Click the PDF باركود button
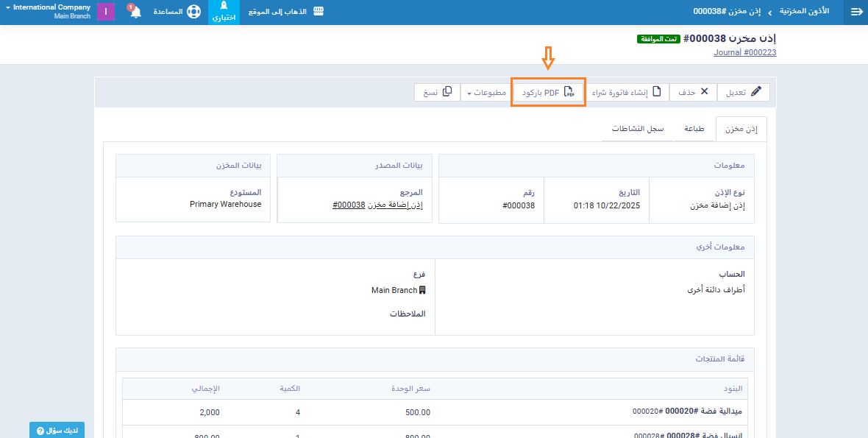Screen dimensions: 868x438 click(x=548, y=92)
